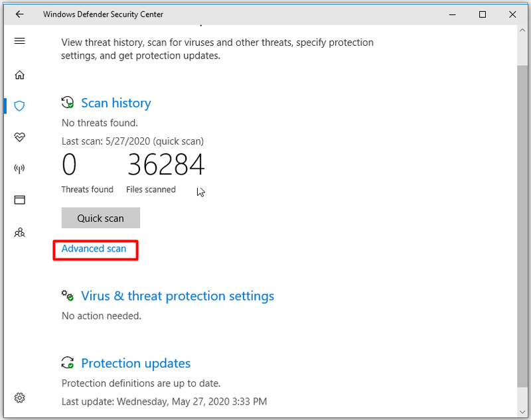Select the Virus & threat protection shield icon

pos(19,106)
